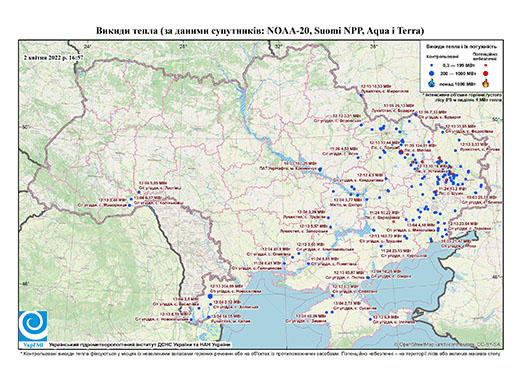The image size is (520, 368).
Task: Click the map title Викиди тепла
Action: pyautogui.click(x=260, y=31)
